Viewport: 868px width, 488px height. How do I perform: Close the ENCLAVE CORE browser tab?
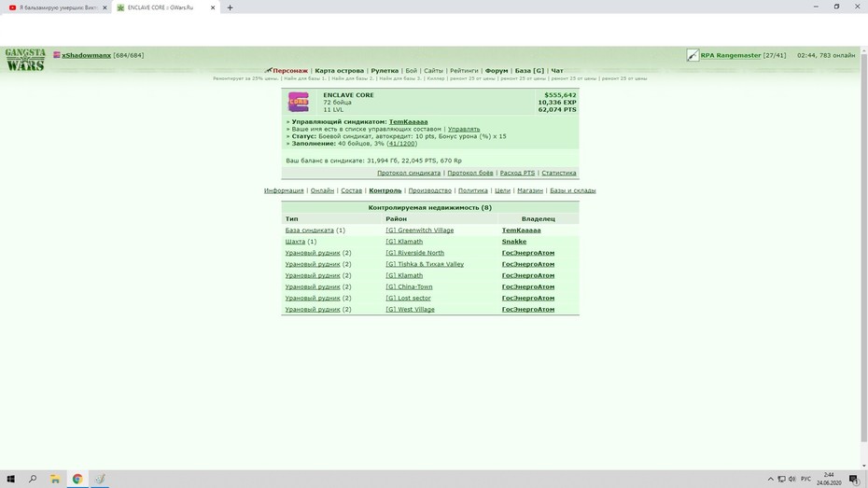[x=213, y=7]
